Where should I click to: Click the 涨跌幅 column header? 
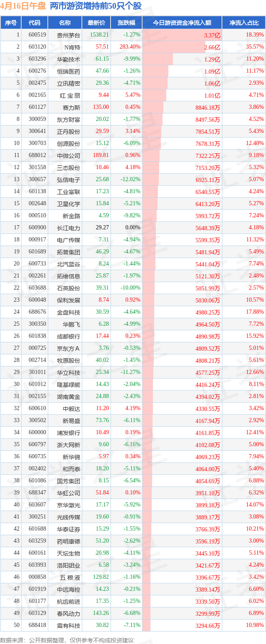[x=127, y=22]
